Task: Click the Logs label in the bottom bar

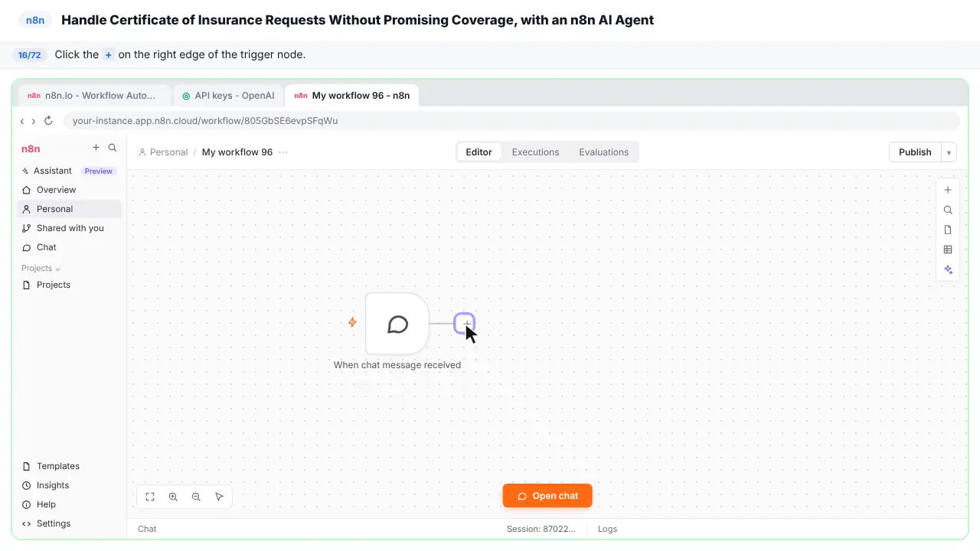Action: pos(607,529)
